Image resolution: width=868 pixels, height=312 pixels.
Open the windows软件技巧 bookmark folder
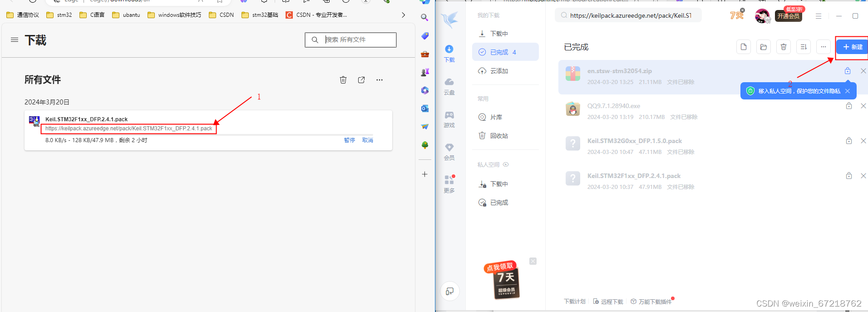(x=174, y=15)
